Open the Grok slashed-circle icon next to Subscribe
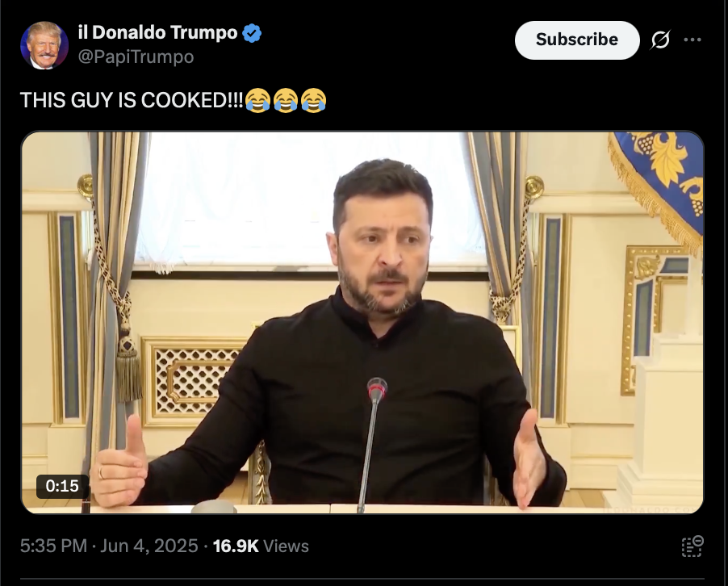 660,40
